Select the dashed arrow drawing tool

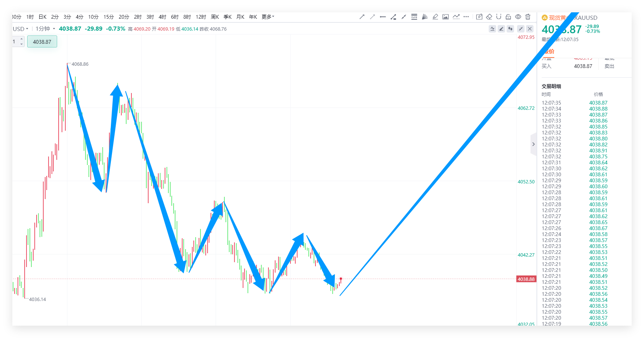click(x=372, y=17)
